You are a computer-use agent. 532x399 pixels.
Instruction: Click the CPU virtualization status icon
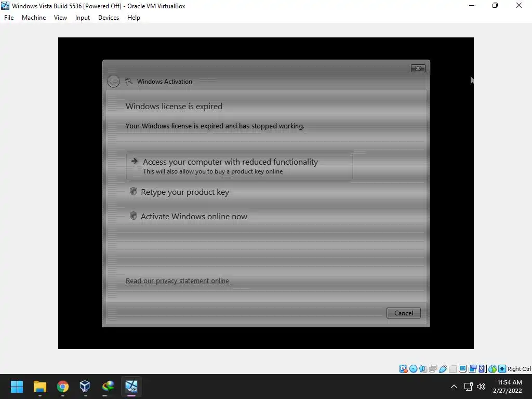(483, 369)
